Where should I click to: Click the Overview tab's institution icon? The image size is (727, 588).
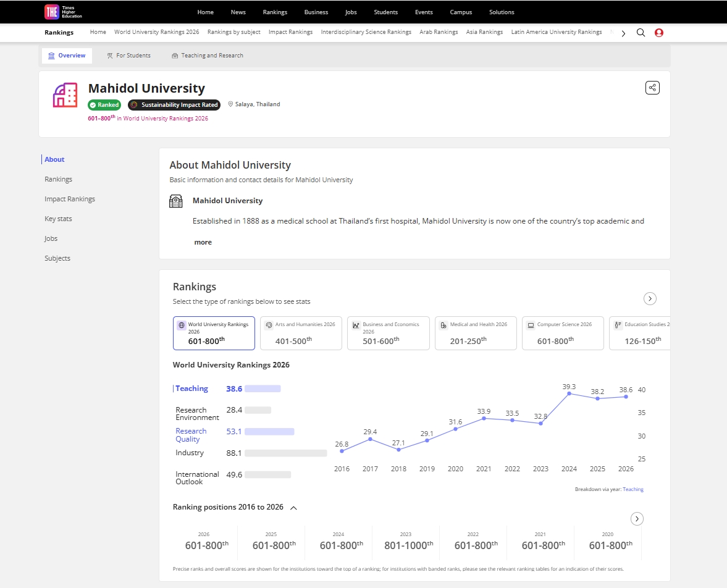click(51, 56)
